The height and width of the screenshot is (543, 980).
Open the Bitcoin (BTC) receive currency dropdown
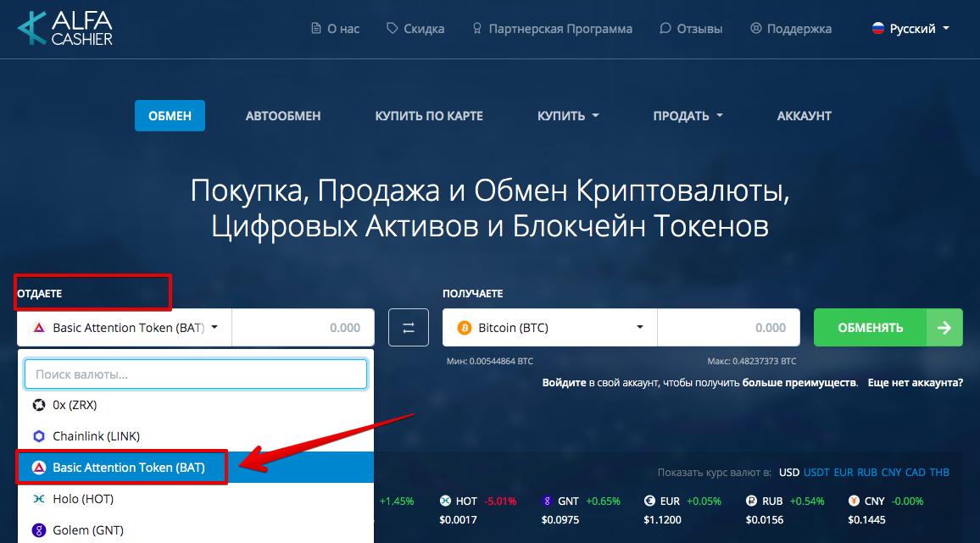549,328
